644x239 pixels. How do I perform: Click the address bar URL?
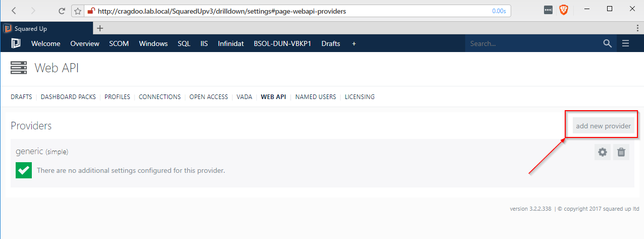pos(221,11)
